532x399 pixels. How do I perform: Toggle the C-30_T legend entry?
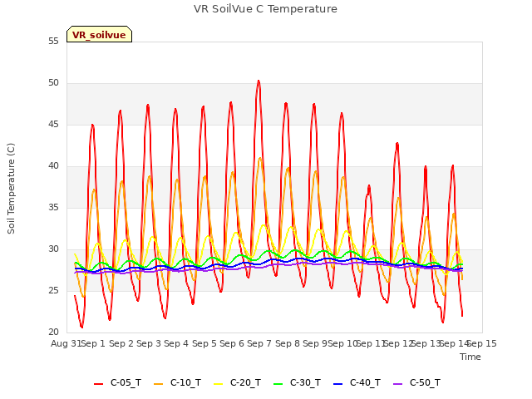[x=297, y=383]
